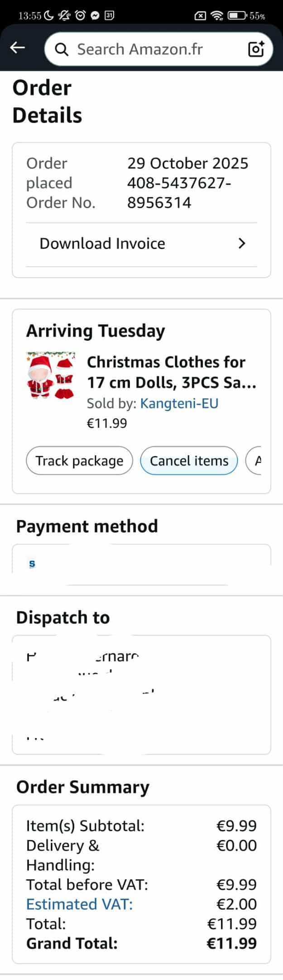Tap the Messenger notification icon in status bar
The image size is (283, 980).
[95, 16]
